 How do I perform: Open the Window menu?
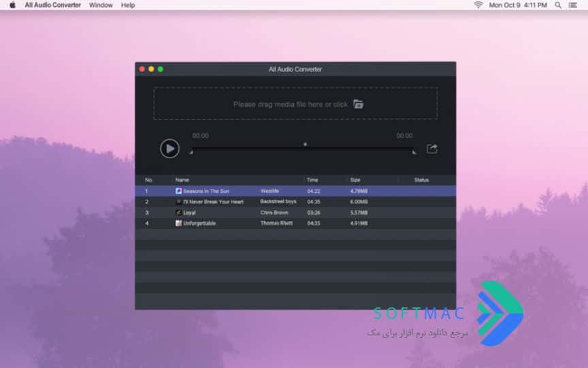pyautogui.click(x=101, y=5)
